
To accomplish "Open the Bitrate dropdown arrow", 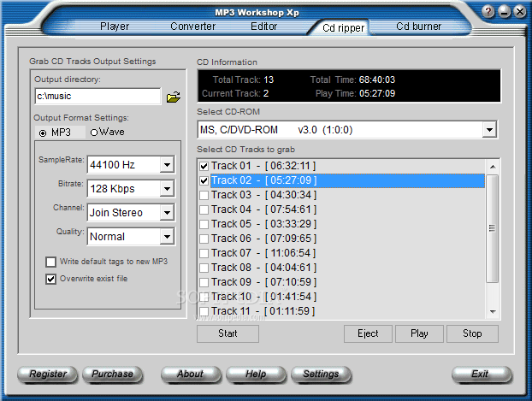I will click(167, 189).
